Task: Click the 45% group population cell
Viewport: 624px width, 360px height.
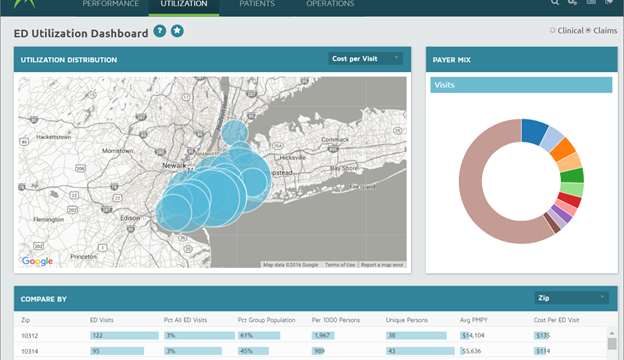Action: coord(254,351)
